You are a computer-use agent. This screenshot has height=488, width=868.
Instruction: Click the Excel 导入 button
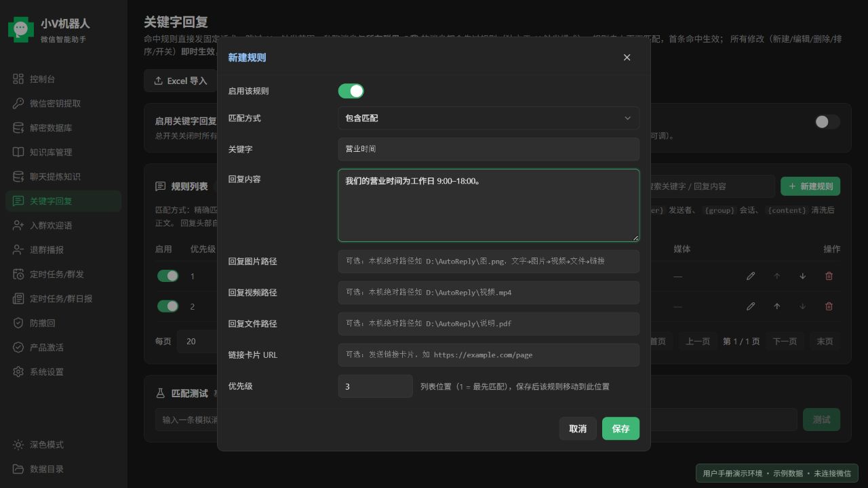point(180,81)
